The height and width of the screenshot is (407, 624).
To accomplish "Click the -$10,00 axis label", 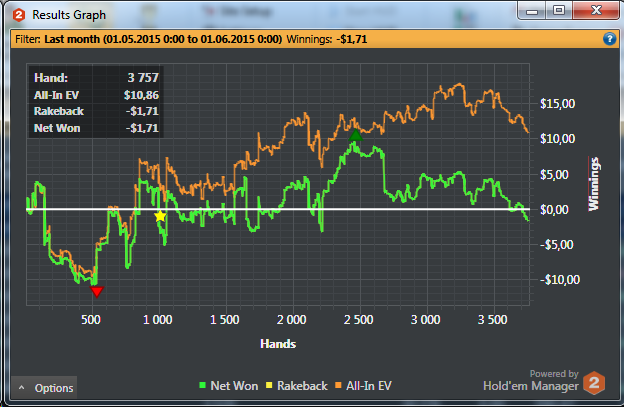I will coord(560,280).
